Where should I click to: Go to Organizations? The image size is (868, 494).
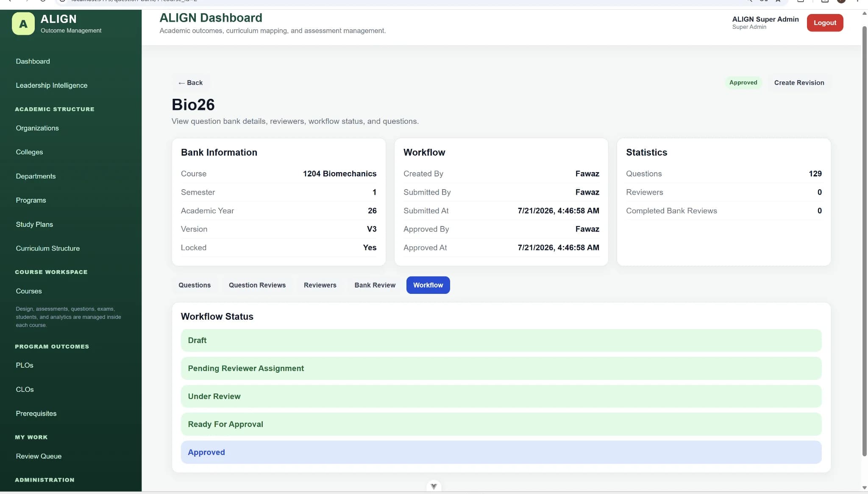click(37, 128)
